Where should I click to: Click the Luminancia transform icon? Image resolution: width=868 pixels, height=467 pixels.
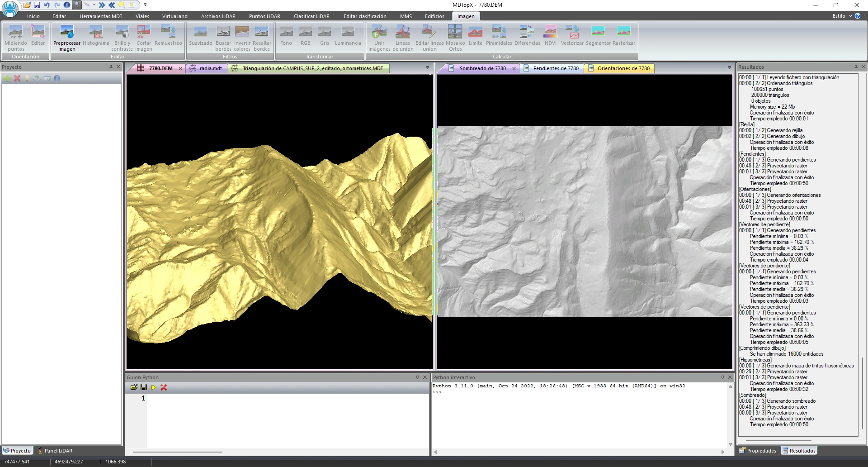(348, 35)
